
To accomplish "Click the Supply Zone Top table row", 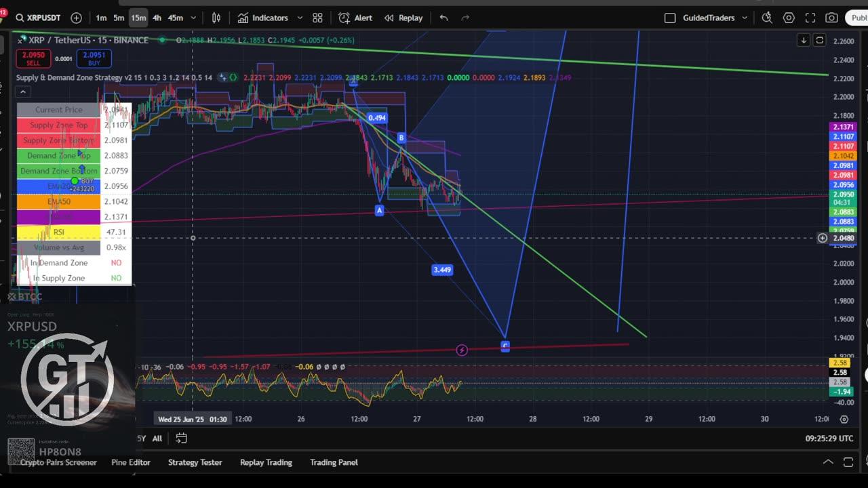I will click(x=74, y=125).
